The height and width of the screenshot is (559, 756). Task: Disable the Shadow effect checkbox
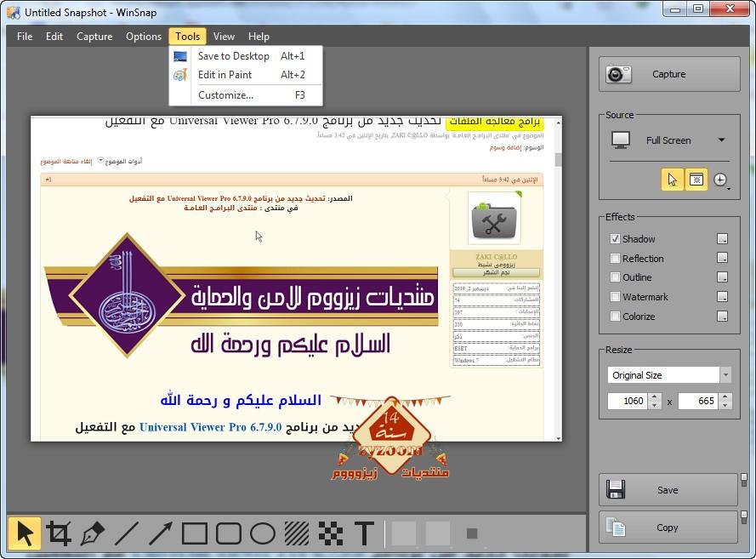click(x=615, y=239)
